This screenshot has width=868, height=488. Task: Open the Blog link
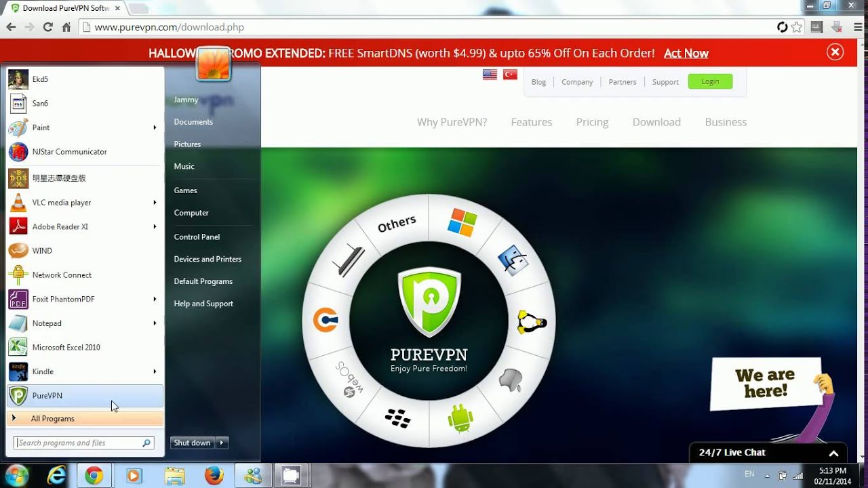(x=538, y=82)
